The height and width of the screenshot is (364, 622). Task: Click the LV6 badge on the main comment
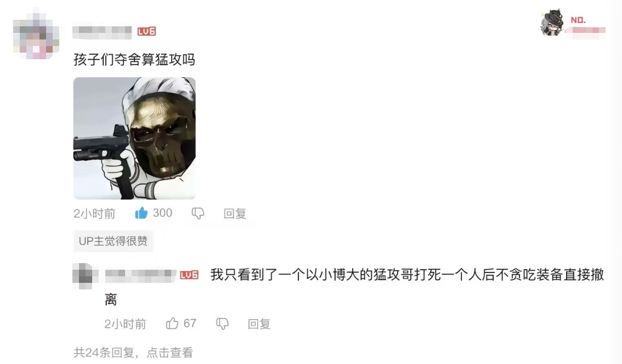147,31
